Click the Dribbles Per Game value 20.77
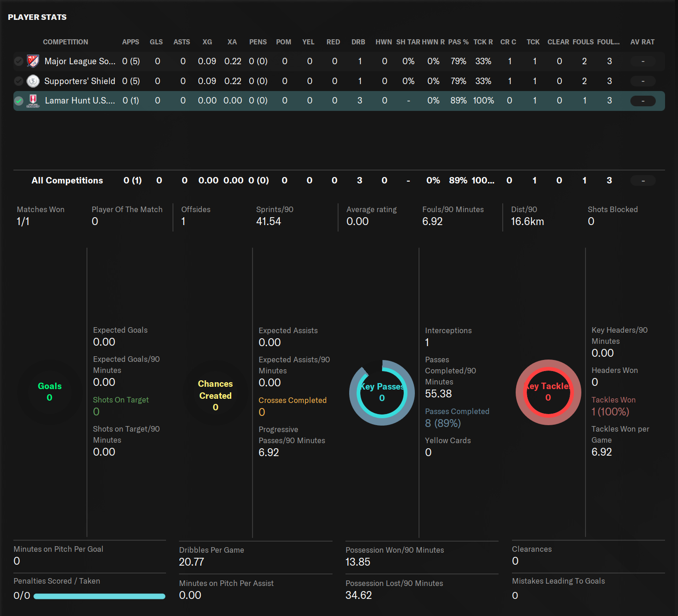Screen dimensions: 678x616 click(x=191, y=562)
